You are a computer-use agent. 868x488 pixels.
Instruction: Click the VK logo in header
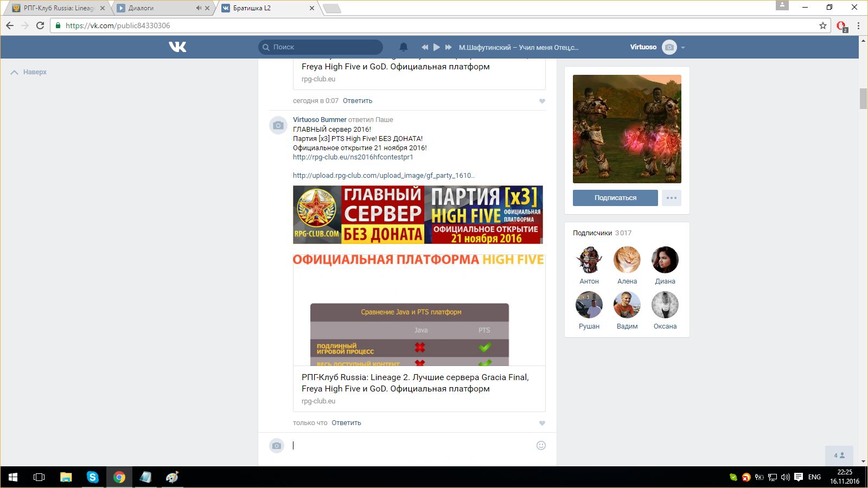point(177,47)
